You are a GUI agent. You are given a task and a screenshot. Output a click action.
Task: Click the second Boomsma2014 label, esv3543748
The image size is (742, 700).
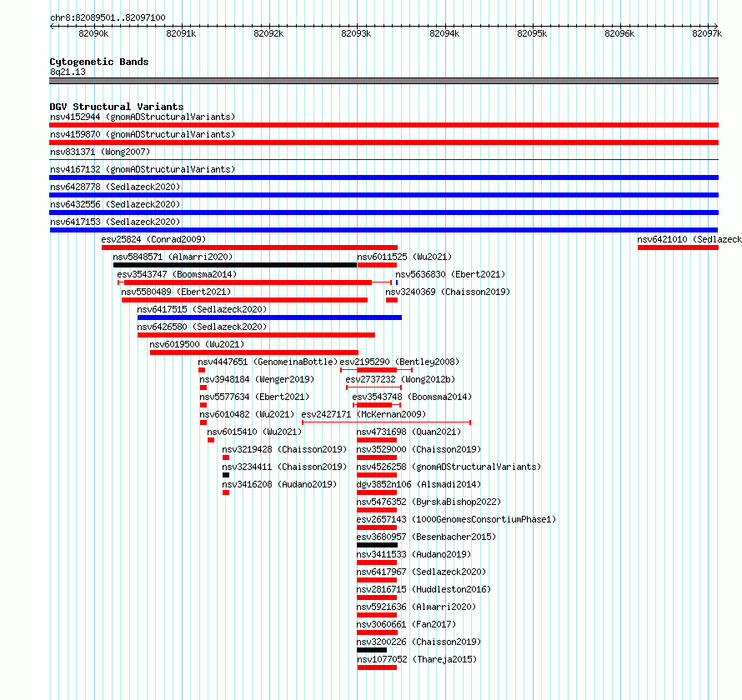412,397
